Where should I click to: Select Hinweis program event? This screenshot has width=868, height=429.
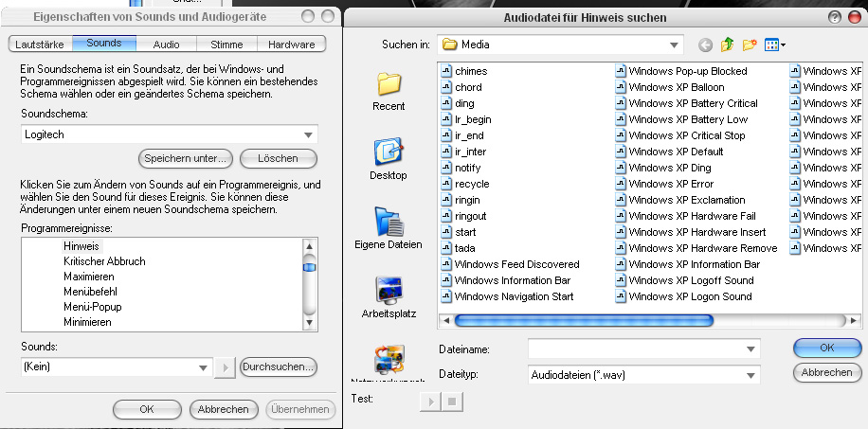(81, 246)
